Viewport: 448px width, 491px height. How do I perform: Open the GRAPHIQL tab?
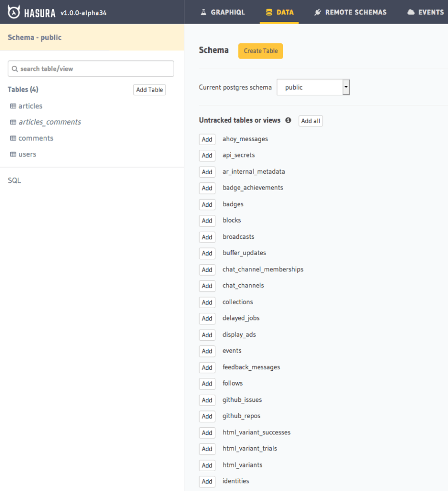(x=222, y=12)
